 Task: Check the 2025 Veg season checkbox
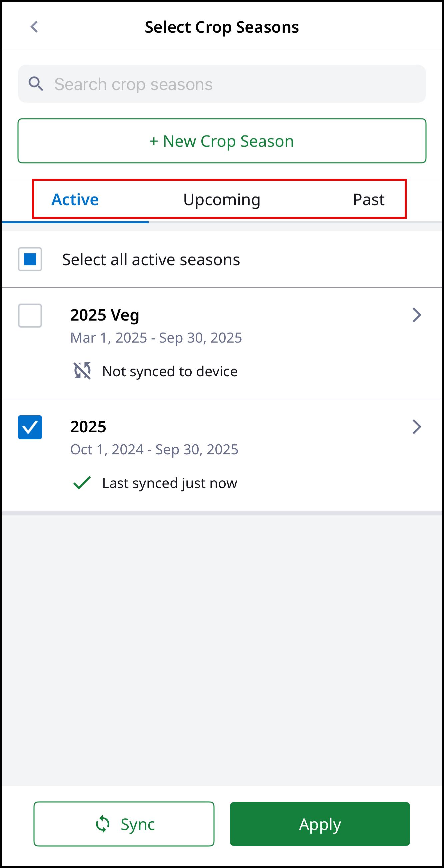tap(30, 315)
